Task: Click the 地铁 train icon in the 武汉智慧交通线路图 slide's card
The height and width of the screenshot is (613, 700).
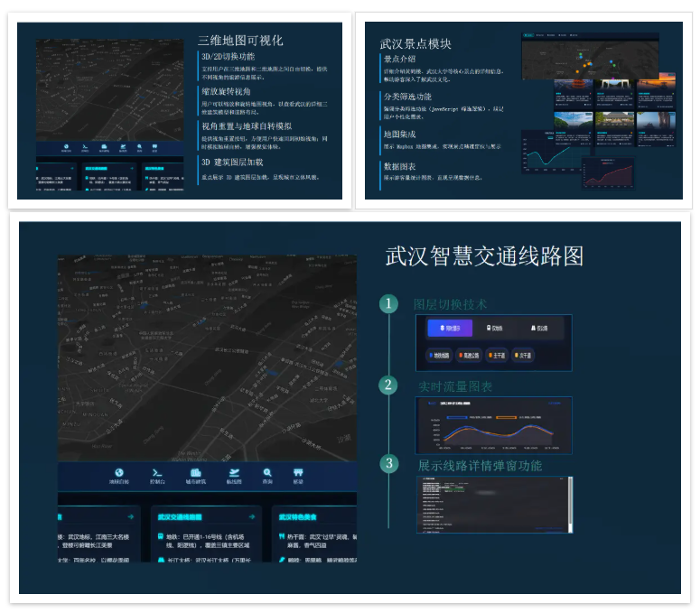Action: click(x=161, y=536)
